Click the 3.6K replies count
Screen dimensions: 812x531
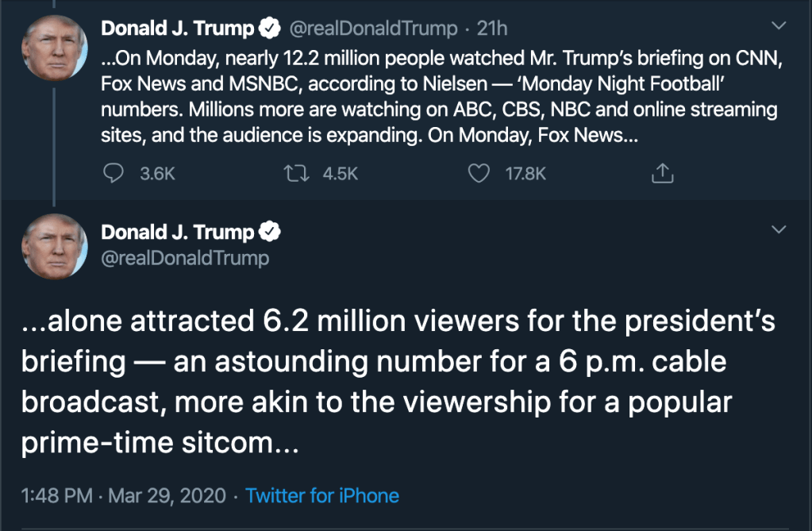[157, 173]
